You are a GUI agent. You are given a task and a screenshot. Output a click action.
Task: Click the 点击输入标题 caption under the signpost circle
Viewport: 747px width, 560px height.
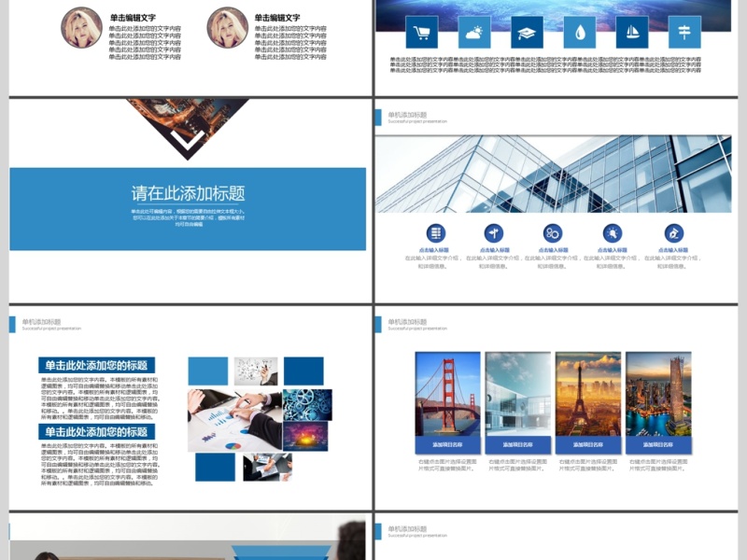click(x=495, y=248)
